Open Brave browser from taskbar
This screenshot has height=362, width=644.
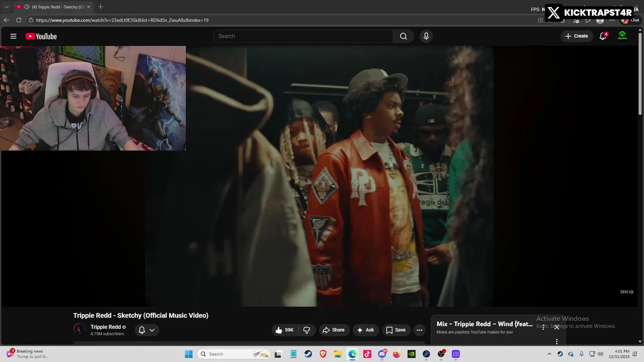pyautogui.click(x=323, y=354)
